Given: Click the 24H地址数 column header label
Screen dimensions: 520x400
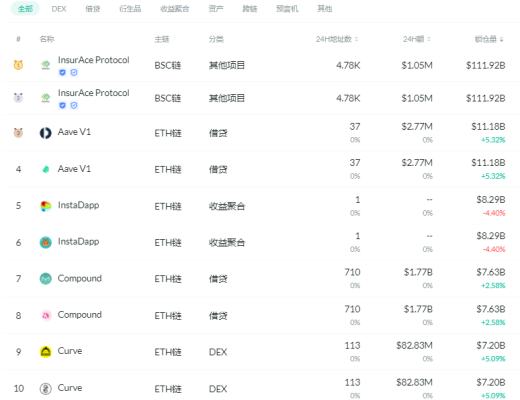Looking at the screenshot, I should (334, 39).
